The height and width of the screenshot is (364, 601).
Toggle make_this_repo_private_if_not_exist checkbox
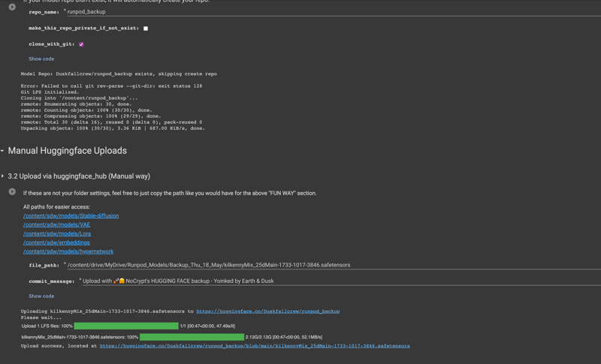tap(146, 29)
